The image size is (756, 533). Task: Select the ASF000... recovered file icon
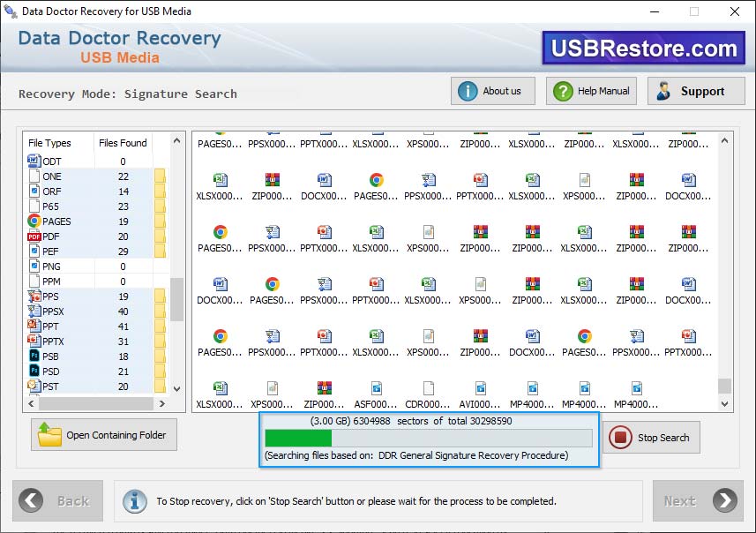[376, 388]
